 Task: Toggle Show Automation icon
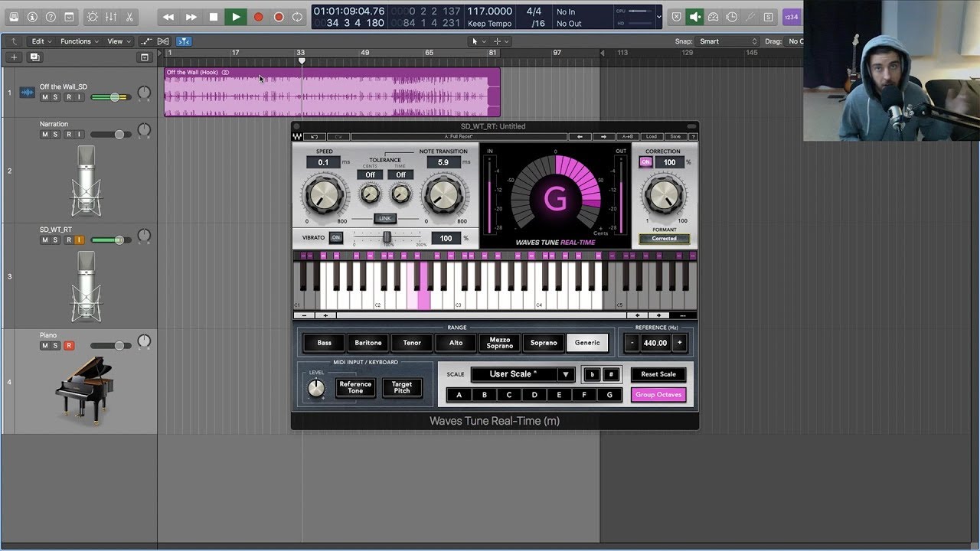click(x=146, y=41)
